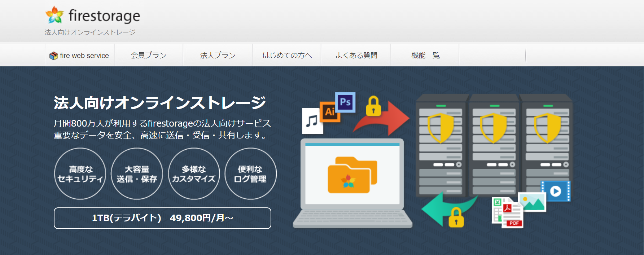Click the Illustrator Ai file icon
644x255 pixels.
coord(329,112)
